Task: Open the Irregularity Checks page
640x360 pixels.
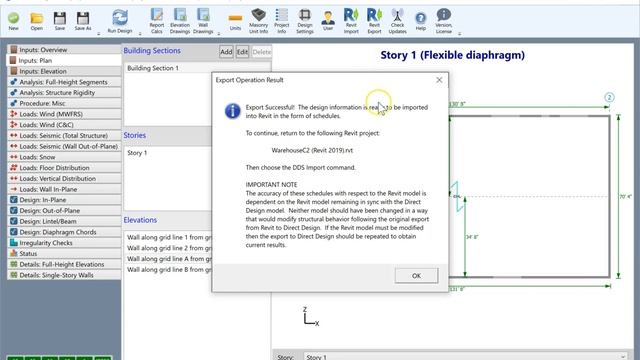Action: tap(64, 243)
